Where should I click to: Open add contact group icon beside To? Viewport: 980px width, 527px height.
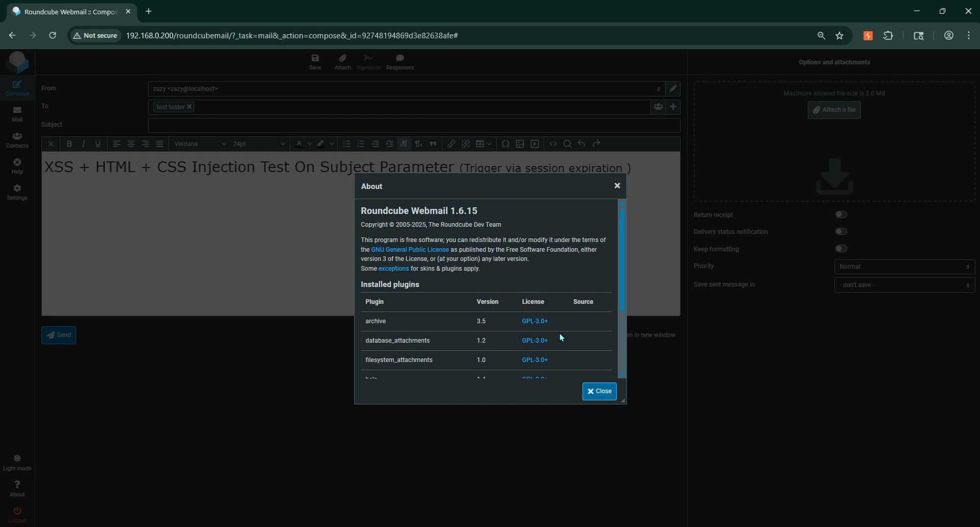(x=658, y=107)
